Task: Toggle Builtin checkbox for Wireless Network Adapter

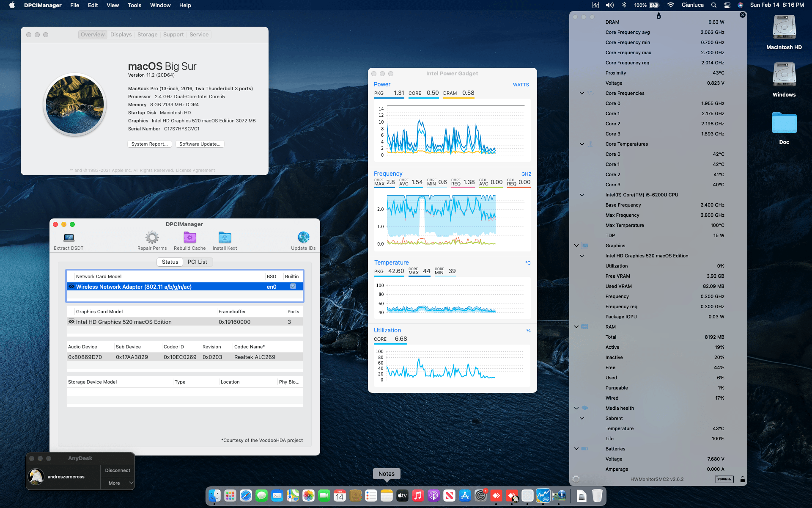Action: click(293, 287)
